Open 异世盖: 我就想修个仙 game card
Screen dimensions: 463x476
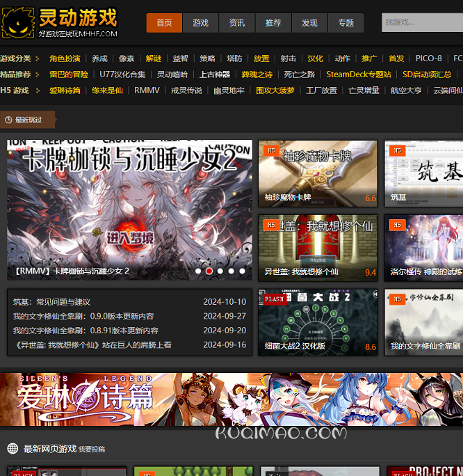pos(318,248)
